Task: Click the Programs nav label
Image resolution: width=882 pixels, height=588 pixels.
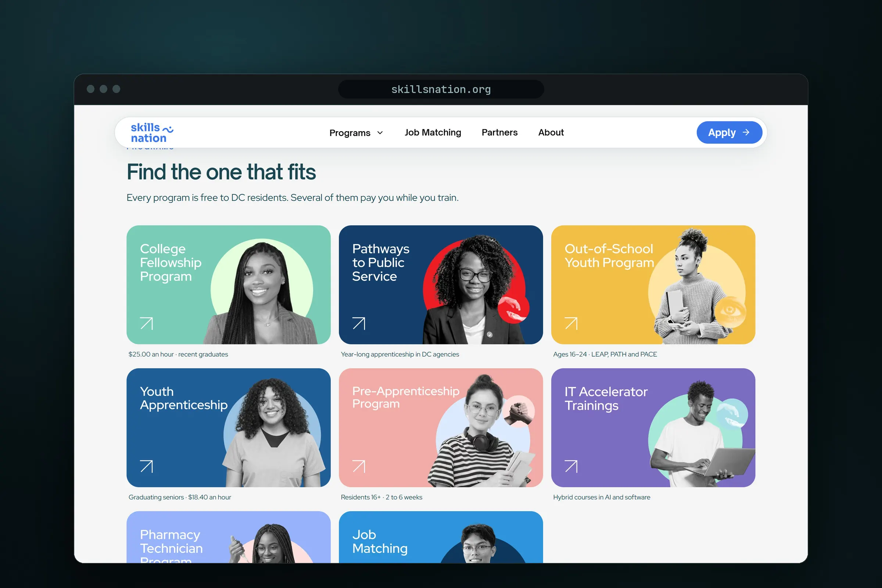Action: [x=349, y=133]
